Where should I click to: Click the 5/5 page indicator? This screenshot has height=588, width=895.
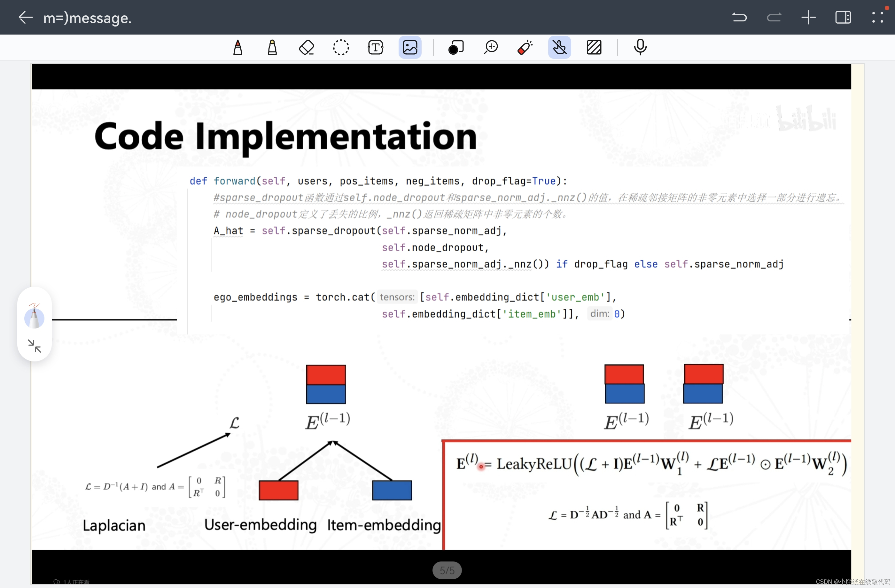point(447,570)
